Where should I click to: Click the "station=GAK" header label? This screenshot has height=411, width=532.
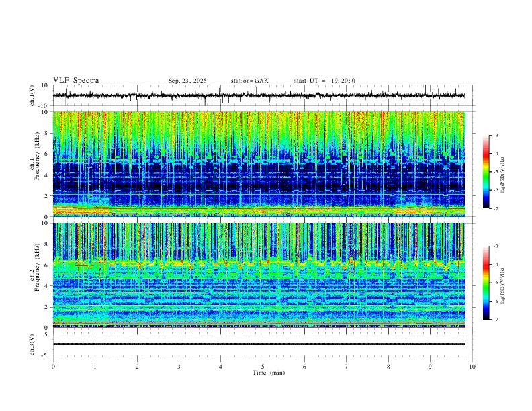pos(249,81)
